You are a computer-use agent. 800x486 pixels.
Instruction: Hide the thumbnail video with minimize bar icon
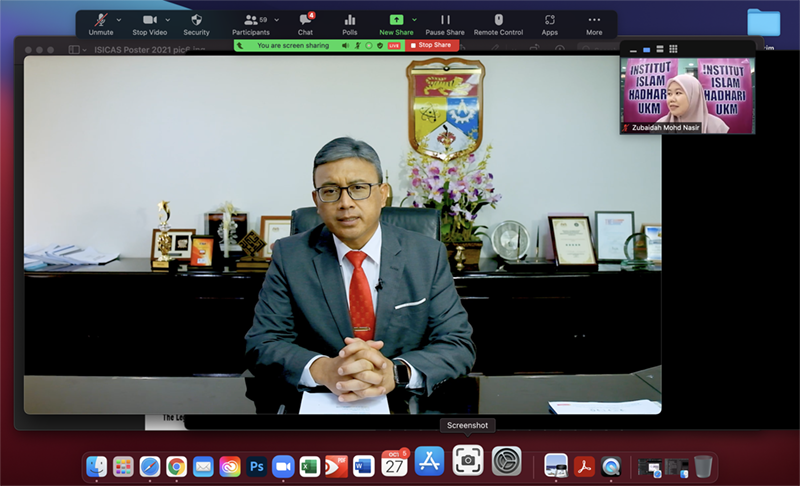(632, 49)
